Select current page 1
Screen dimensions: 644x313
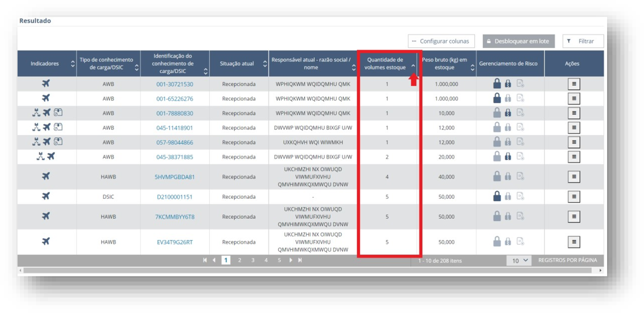click(226, 260)
